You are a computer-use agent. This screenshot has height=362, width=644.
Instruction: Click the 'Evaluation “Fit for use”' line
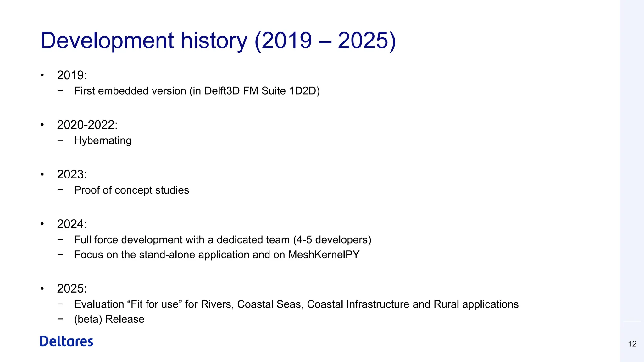click(296, 304)
